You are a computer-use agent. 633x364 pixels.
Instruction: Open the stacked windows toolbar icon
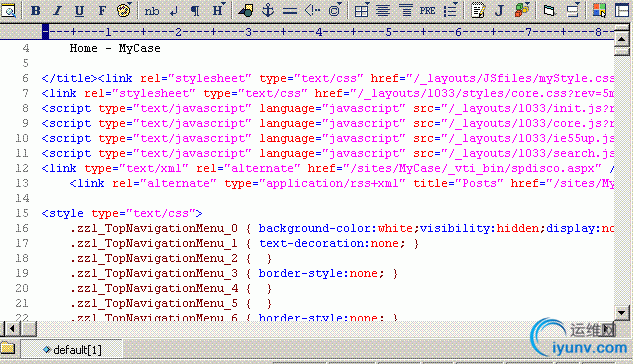(x=572, y=10)
